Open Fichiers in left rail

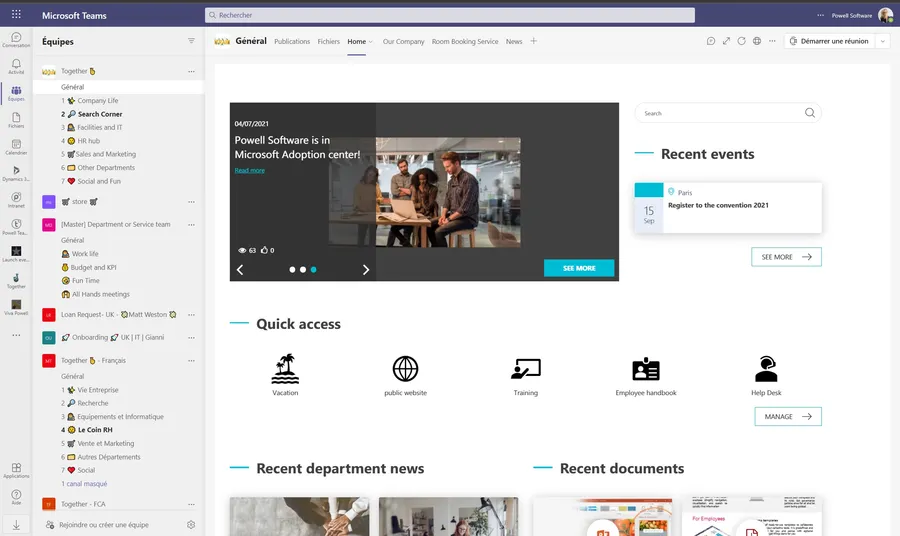coord(16,120)
